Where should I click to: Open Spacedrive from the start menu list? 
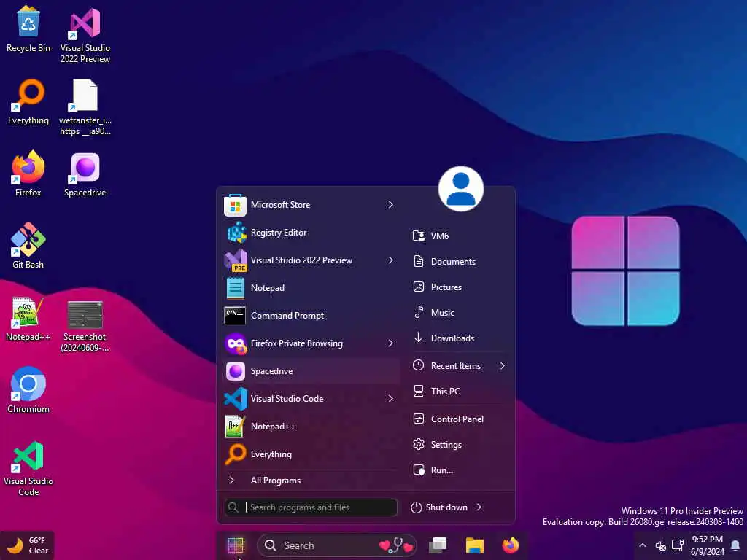click(x=311, y=371)
